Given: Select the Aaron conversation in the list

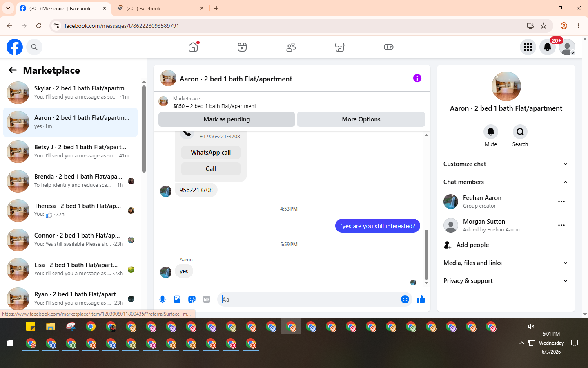Looking at the screenshot, I should (x=70, y=122).
